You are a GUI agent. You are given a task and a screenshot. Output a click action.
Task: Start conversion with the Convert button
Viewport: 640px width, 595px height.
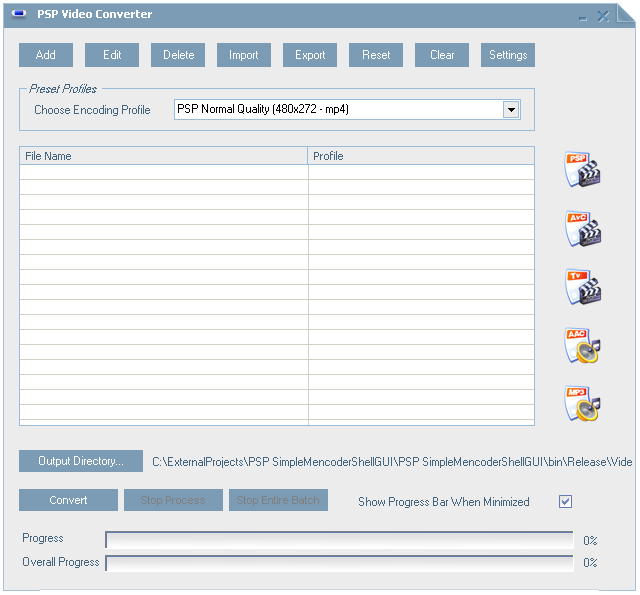(68, 500)
